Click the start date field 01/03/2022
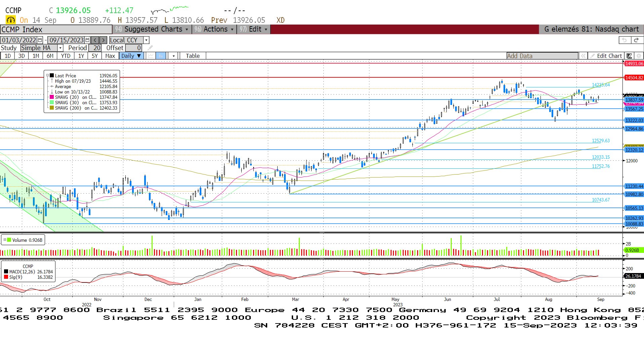The height and width of the screenshot is (344, 644). coord(19,40)
